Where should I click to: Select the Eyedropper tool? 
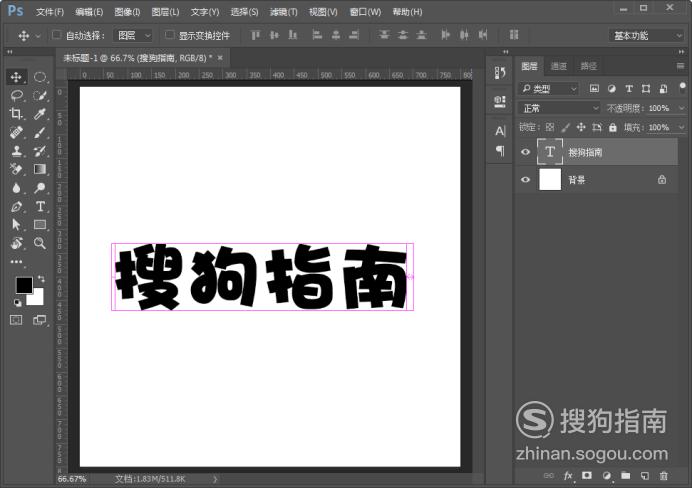(40, 114)
